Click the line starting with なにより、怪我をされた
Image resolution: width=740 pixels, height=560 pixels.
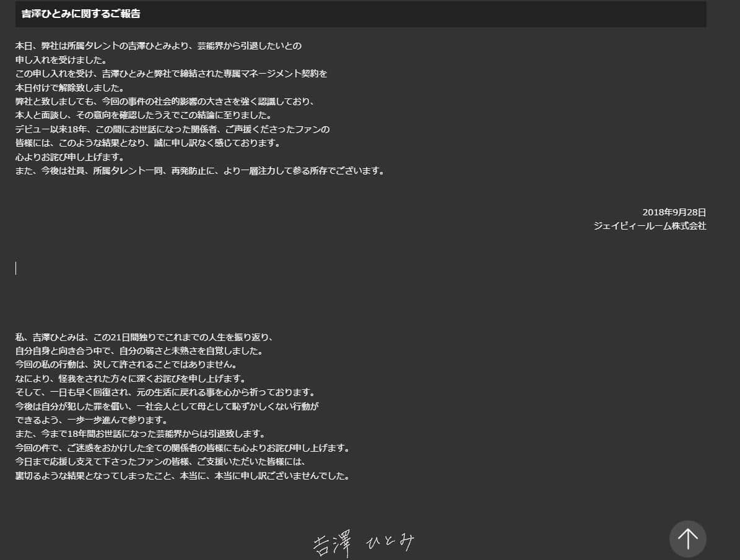point(130,378)
